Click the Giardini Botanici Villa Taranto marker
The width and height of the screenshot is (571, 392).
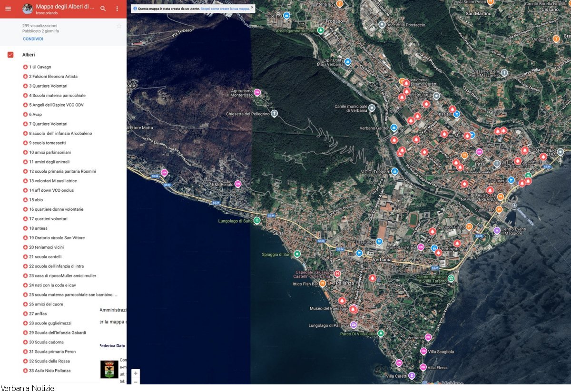451,278
